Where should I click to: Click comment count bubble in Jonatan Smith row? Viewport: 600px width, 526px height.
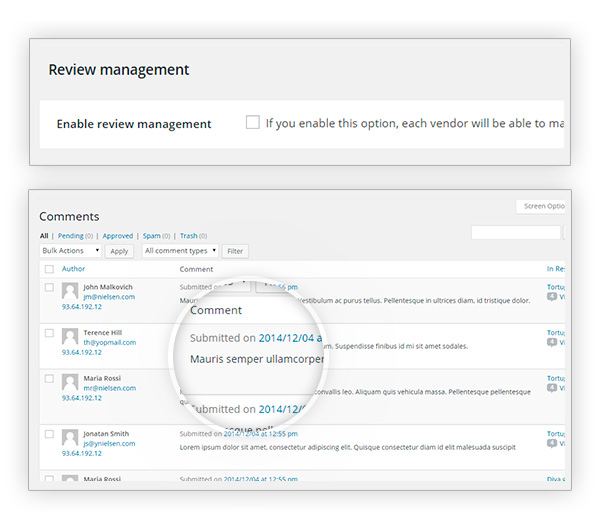click(x=552, y=443)
